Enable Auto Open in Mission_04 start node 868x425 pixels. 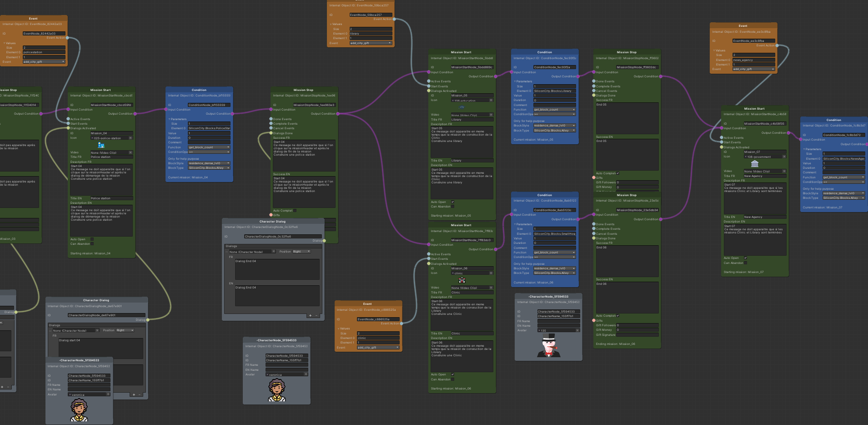tap(92, 239)
